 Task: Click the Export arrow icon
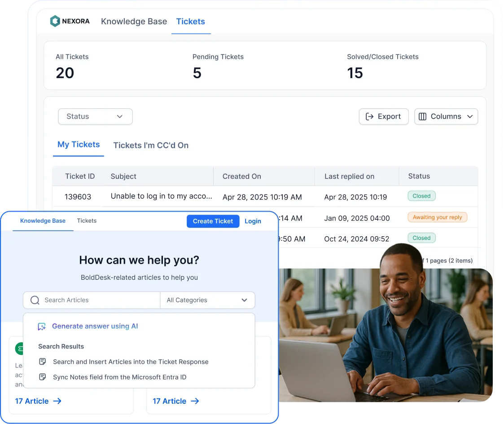(x=370, y=116)
